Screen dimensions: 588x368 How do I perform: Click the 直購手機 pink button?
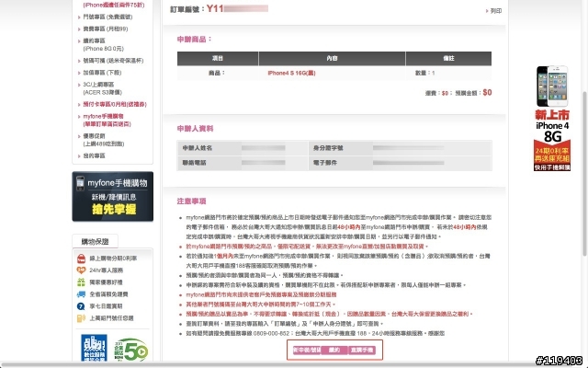pyautogui.click(x=361, y=350)
